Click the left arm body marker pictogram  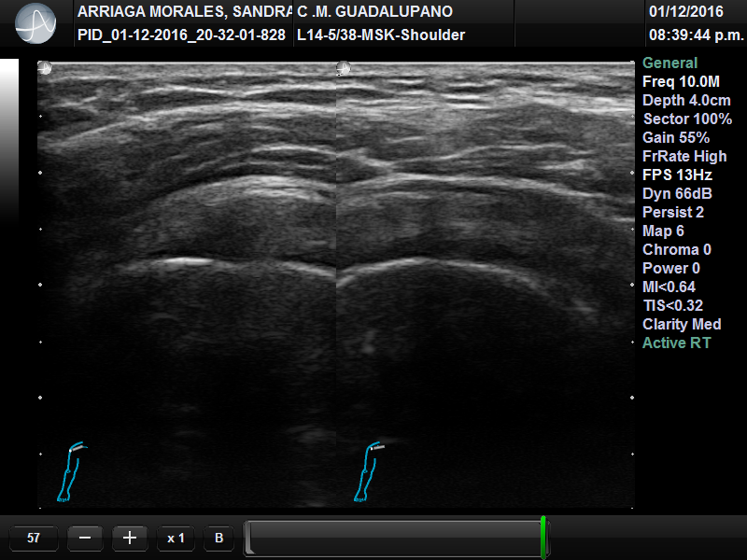[72, 471]
